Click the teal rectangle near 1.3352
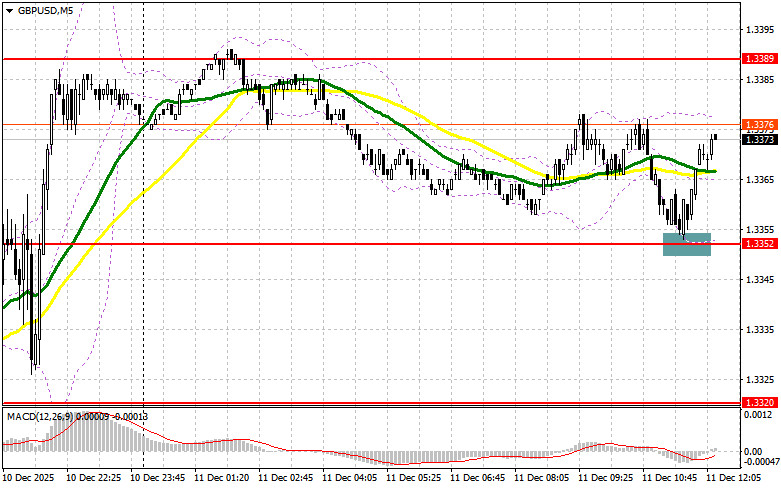This screenshot has width=781, height=489. [x=687, y=244]
